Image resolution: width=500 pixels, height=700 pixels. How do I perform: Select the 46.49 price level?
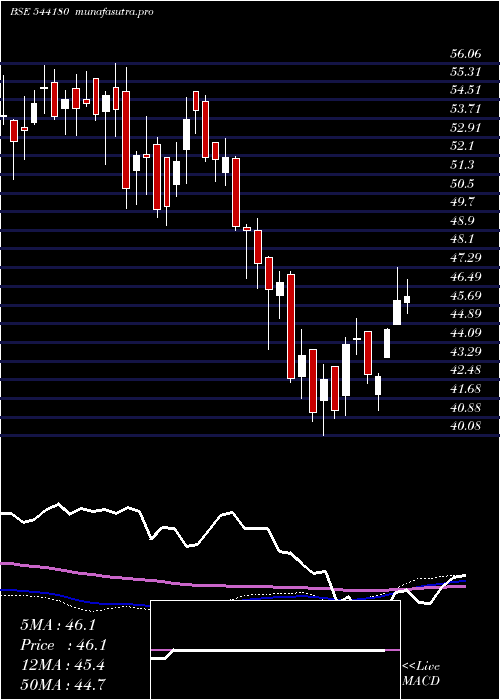click(x=465, y=277)
